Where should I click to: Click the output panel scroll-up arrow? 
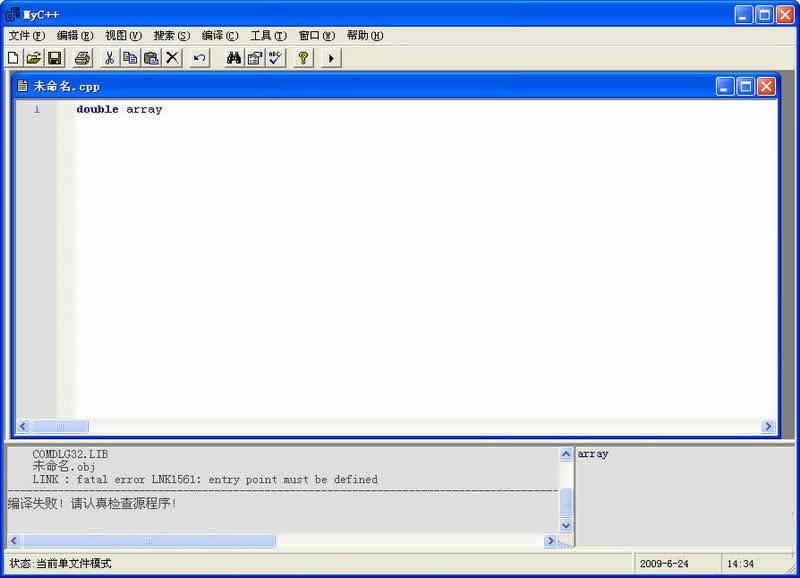point(566,454)
